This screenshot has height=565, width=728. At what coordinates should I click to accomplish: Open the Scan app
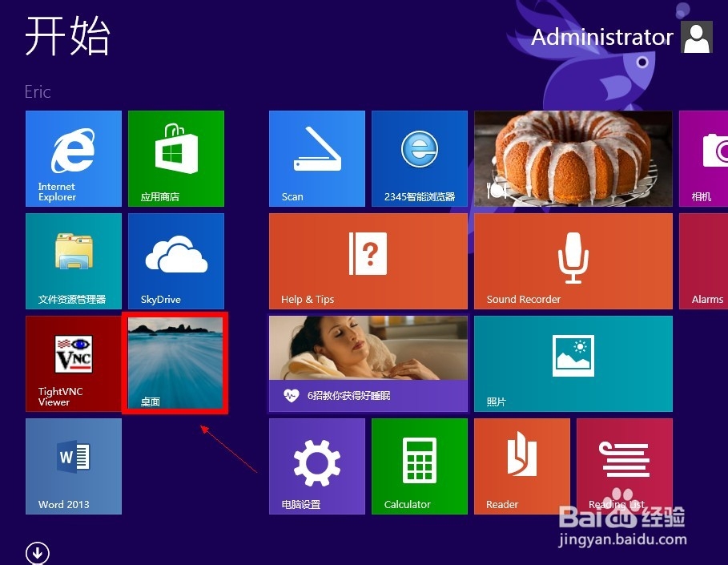316,158
